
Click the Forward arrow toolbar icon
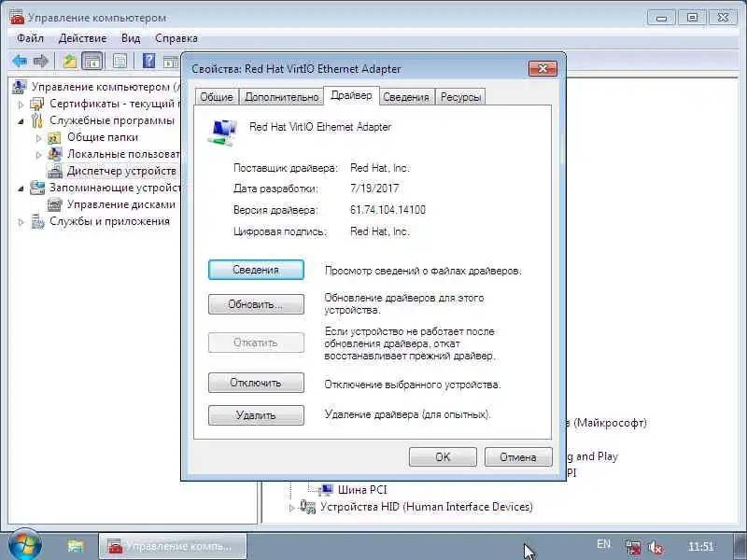[x=41, y=61]
